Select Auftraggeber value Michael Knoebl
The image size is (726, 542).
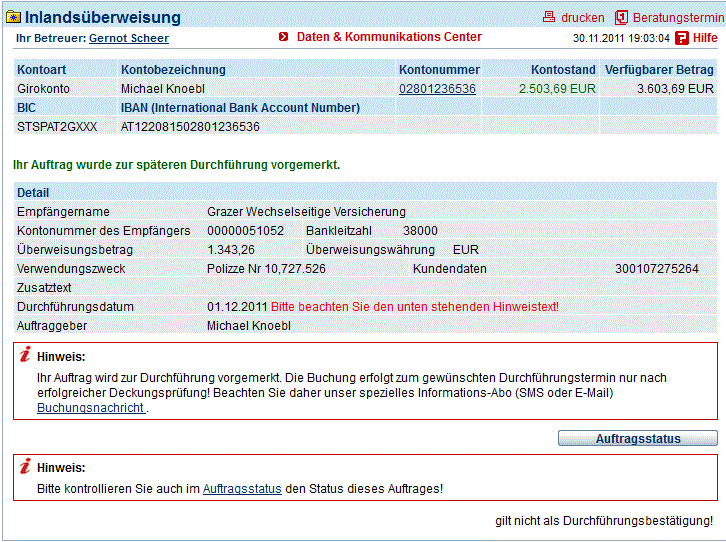click(249, 325)
